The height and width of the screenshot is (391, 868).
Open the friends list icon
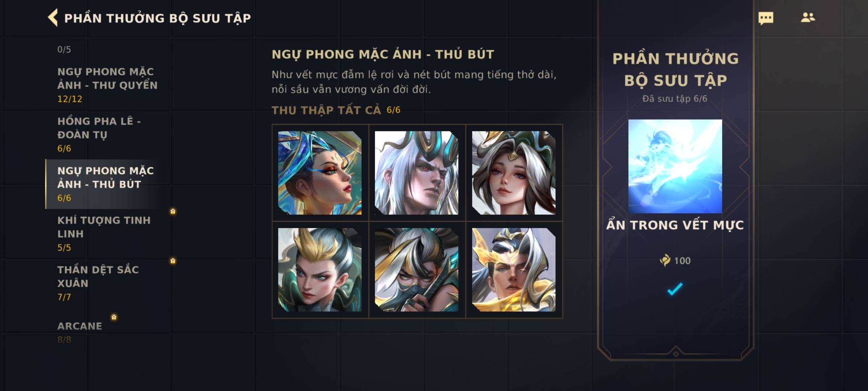808,17
